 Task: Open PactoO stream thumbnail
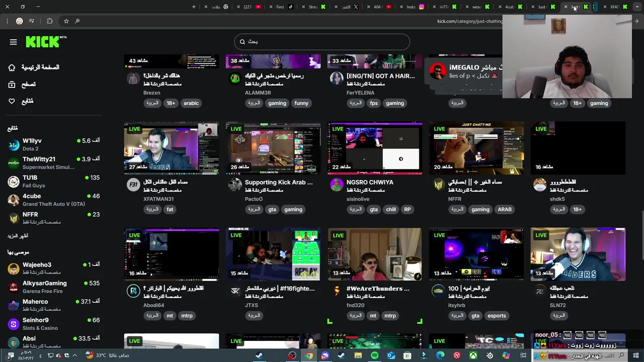(273, 148)
